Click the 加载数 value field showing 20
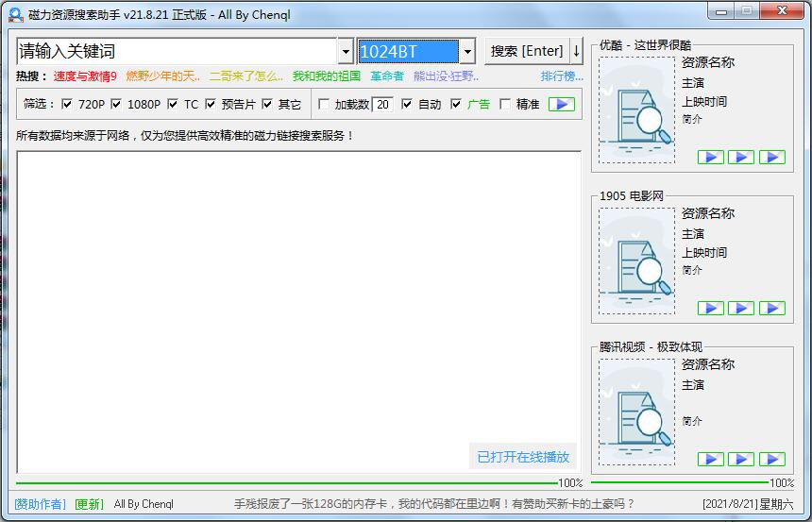 382,104
